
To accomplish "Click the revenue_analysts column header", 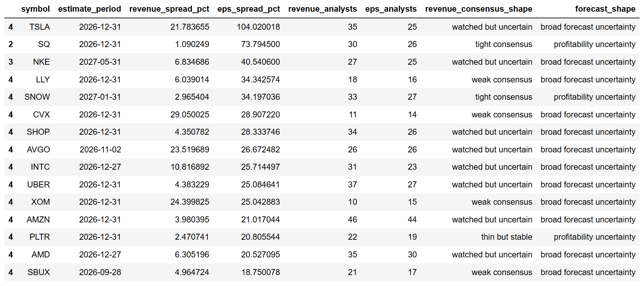I will [x=323, y=9].
